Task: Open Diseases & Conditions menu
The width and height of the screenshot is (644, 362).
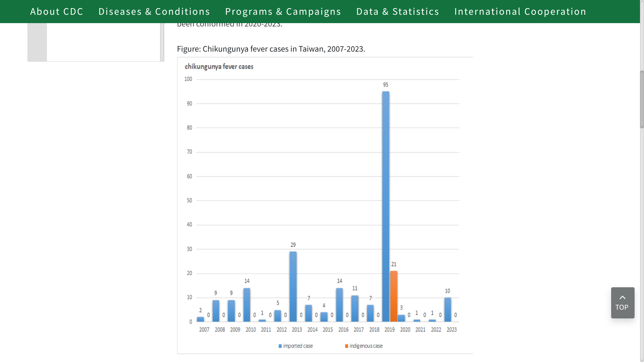Action: [154, 11]
